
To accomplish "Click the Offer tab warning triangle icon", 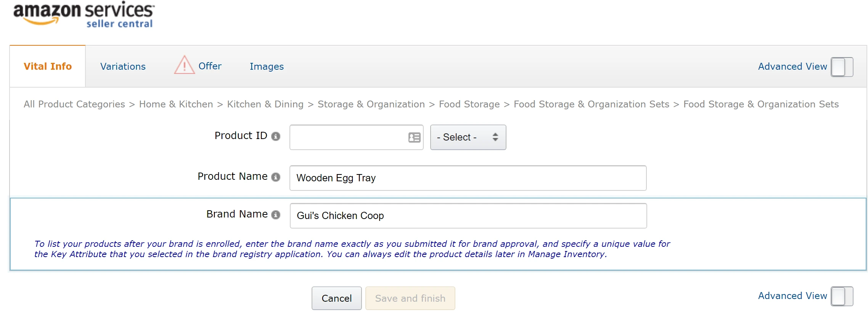I will (185, 66).
